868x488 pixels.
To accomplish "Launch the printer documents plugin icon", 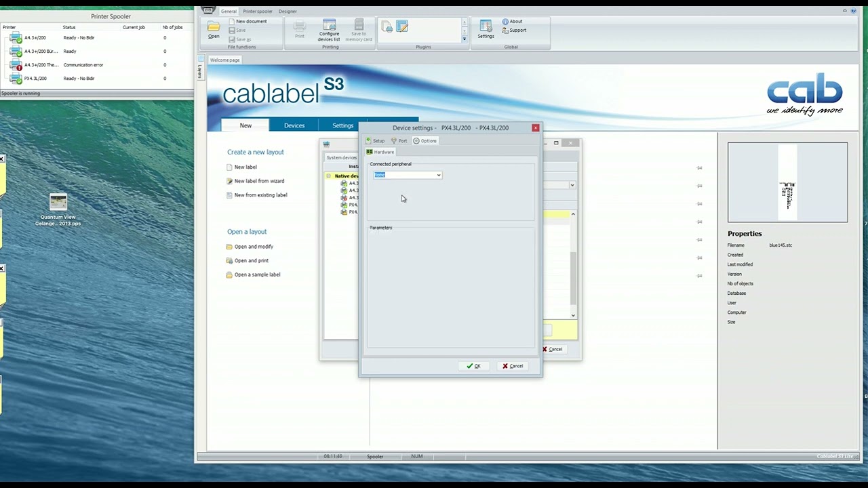I will pos(387,27).
